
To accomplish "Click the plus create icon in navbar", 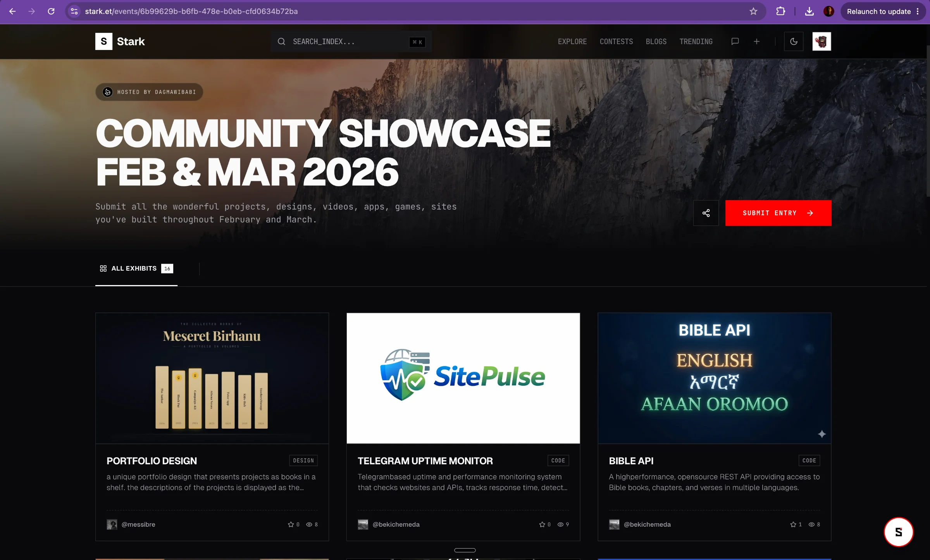I will point(756,41).
